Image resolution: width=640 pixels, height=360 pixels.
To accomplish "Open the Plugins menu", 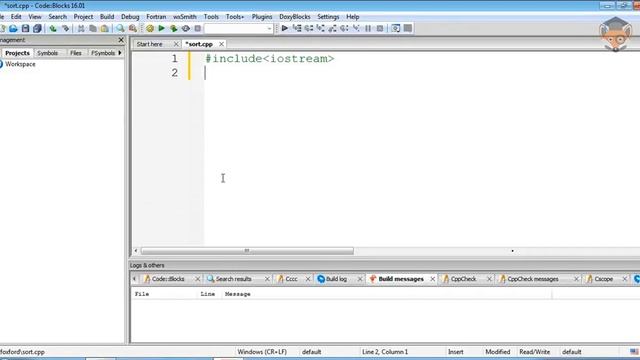I will click(262, 17).
